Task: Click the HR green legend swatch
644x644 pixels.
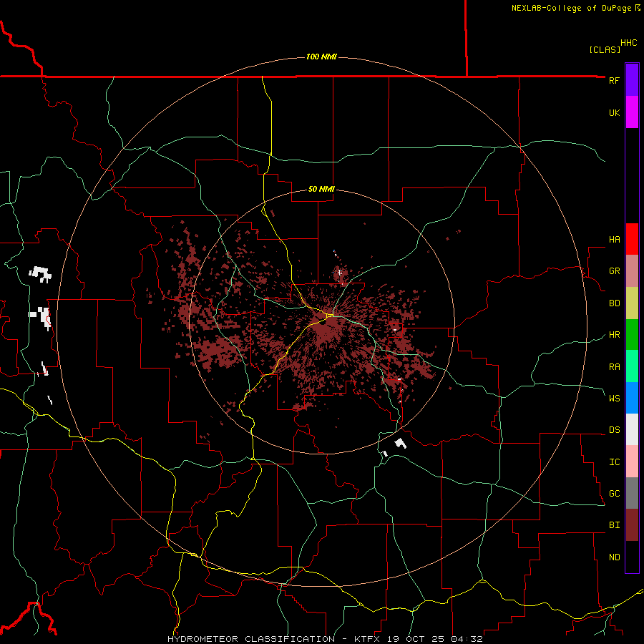Action: coord(632,334)
